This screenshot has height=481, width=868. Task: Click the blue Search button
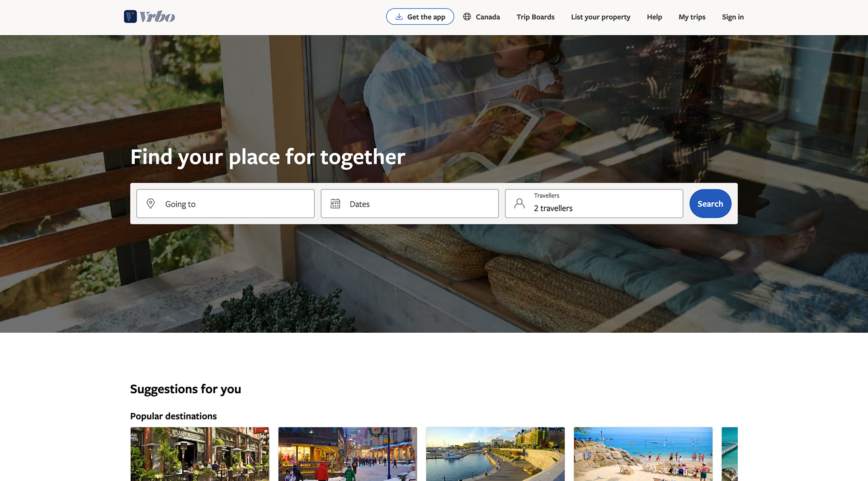710,203
